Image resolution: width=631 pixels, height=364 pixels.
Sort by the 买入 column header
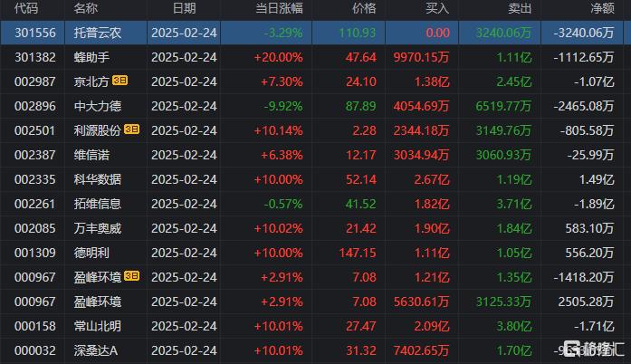(437, 8)
